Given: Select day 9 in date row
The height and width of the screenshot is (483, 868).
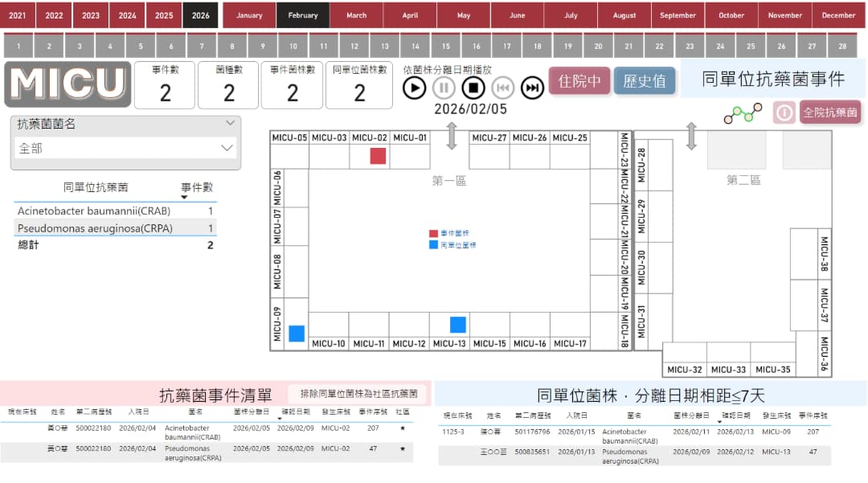Looking at the screenshot, I should point(262,46).
